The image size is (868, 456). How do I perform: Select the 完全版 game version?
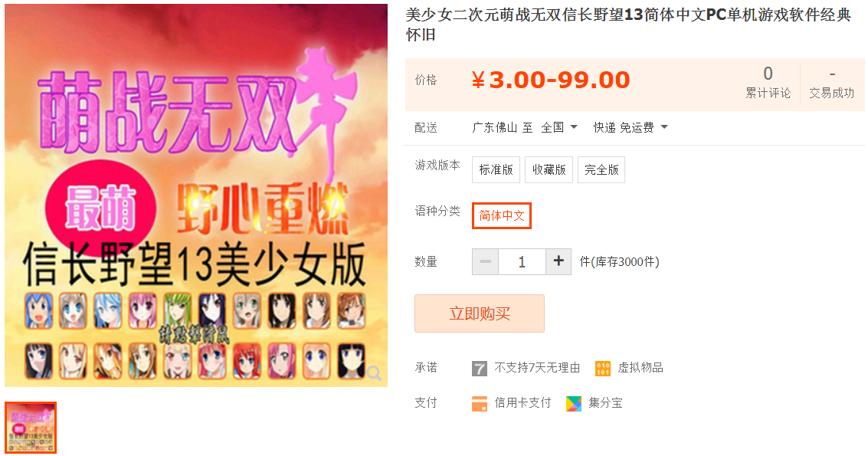click(x=601, y=169)
